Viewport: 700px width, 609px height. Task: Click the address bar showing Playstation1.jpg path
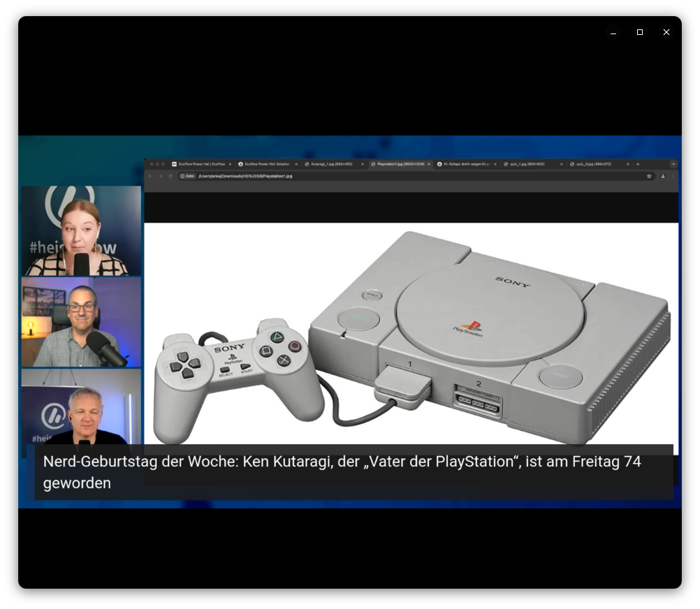tap(415, 176)
